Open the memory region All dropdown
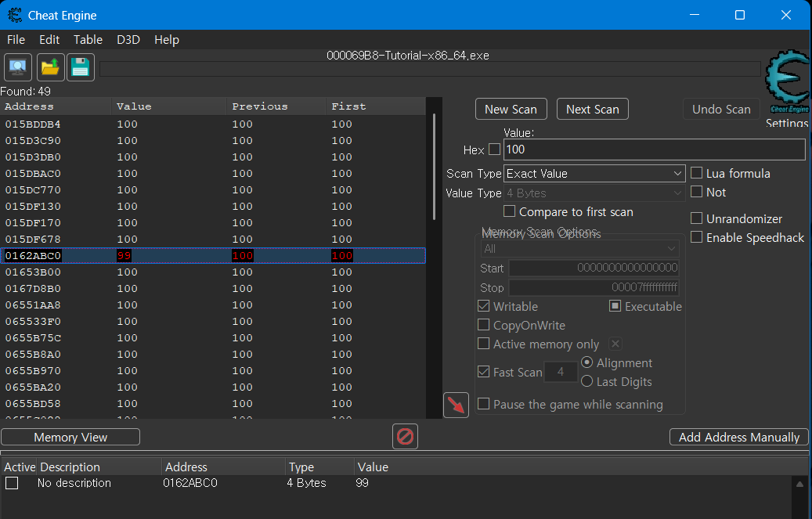Image resolution: width=812 pixels, height=519 pixels. 579,249
